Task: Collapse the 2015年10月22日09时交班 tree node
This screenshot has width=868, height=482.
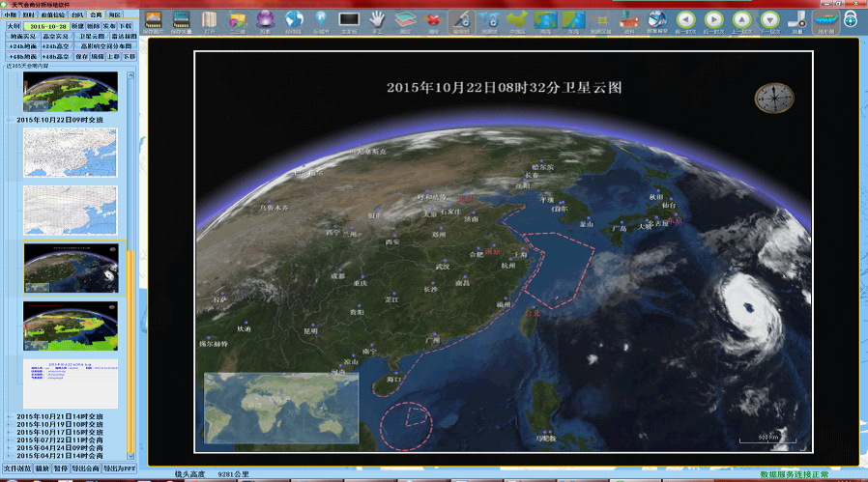Action: point(10,120)
